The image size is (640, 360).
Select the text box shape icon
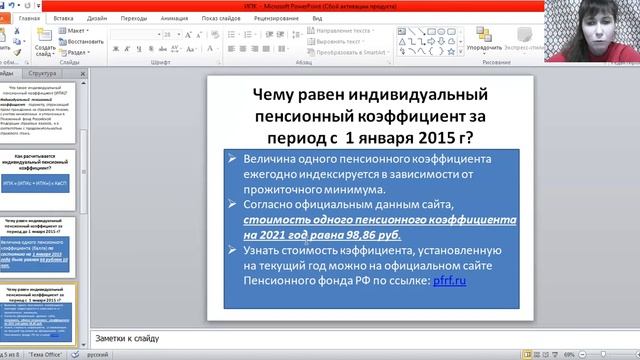pyautogui.click(x=402, y=32)
